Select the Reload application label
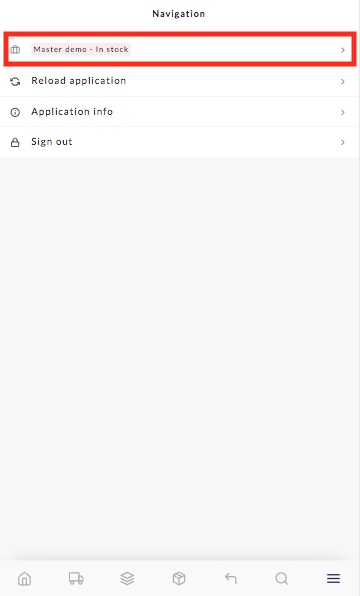 point(79,81)
